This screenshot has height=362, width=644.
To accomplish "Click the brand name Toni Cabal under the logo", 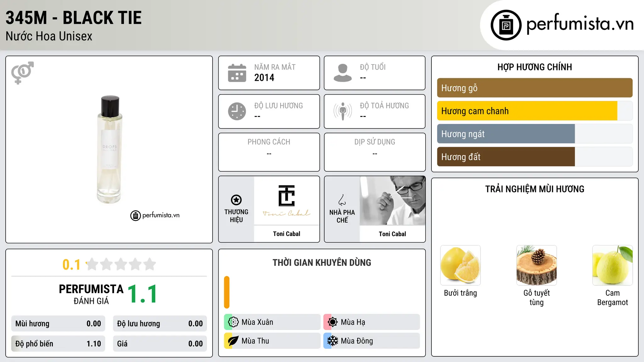I will (286, 234).
